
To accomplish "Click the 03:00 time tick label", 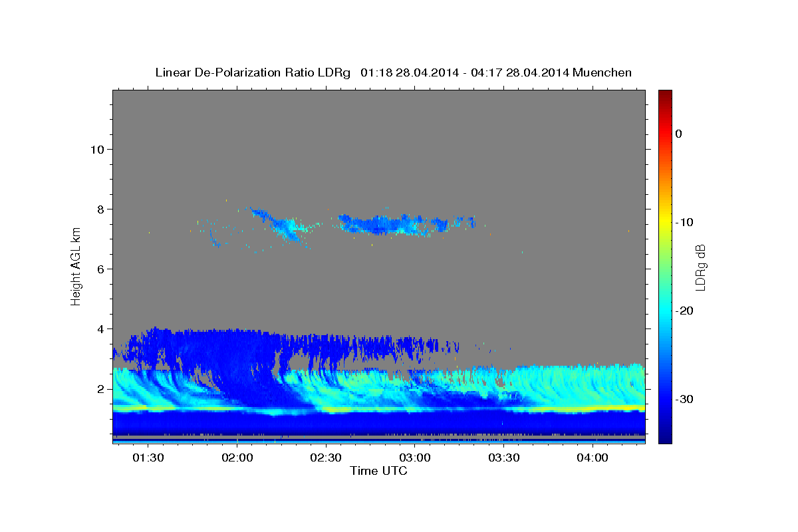I will (x=415, y=458).
